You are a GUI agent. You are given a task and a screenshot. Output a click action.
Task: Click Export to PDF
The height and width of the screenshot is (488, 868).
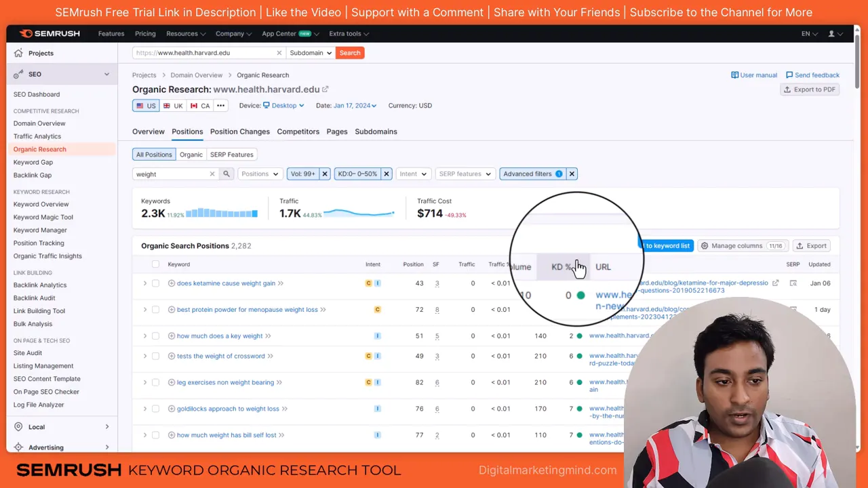(x=810, y=89)
